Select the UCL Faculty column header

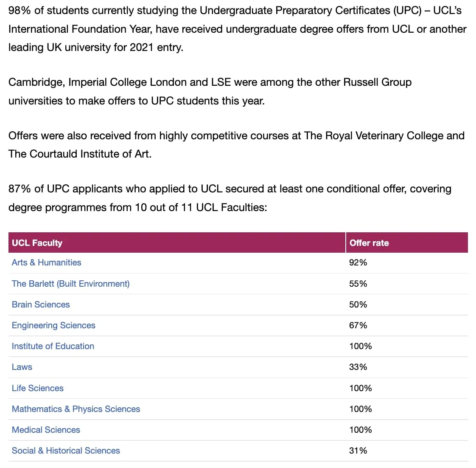(177, 243)
